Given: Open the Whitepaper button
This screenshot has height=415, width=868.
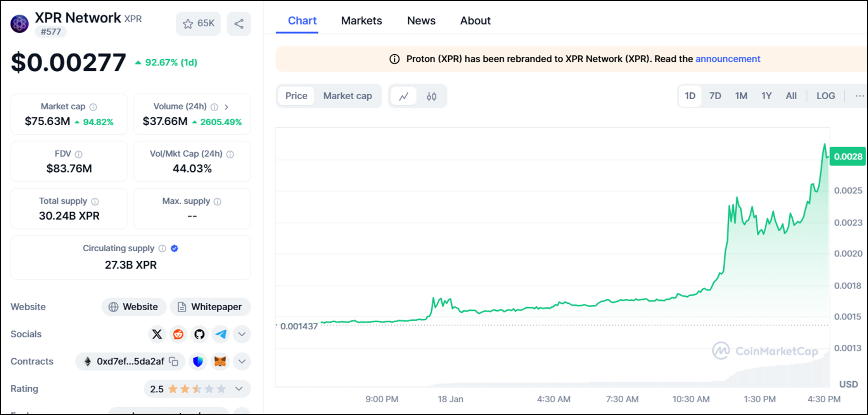Looking at the screenshot, I should tap(210, 307).
